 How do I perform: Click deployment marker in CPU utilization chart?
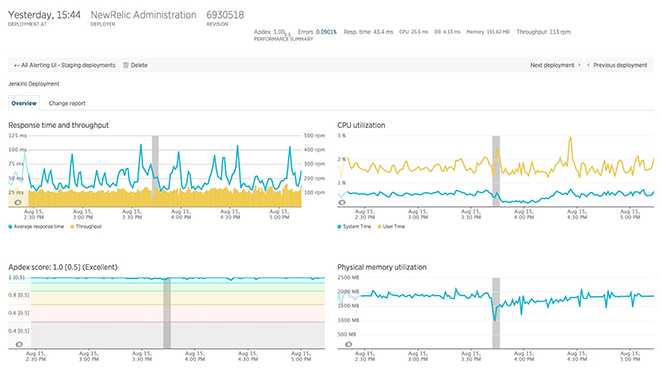[x=496, y=171]
